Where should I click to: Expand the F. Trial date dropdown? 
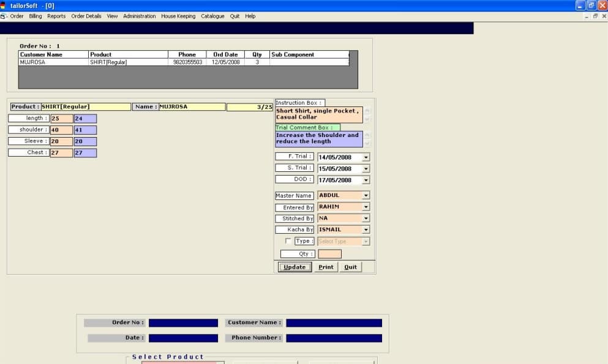366,157
